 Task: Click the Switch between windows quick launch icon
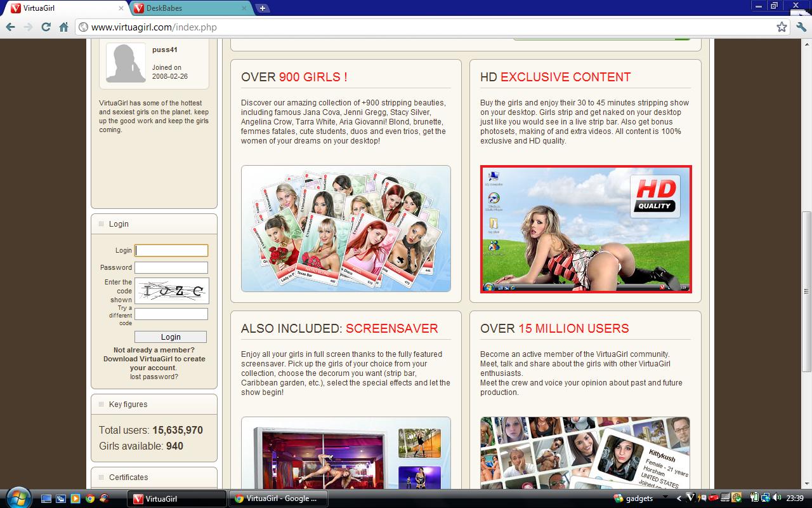(x=61, y=498)
